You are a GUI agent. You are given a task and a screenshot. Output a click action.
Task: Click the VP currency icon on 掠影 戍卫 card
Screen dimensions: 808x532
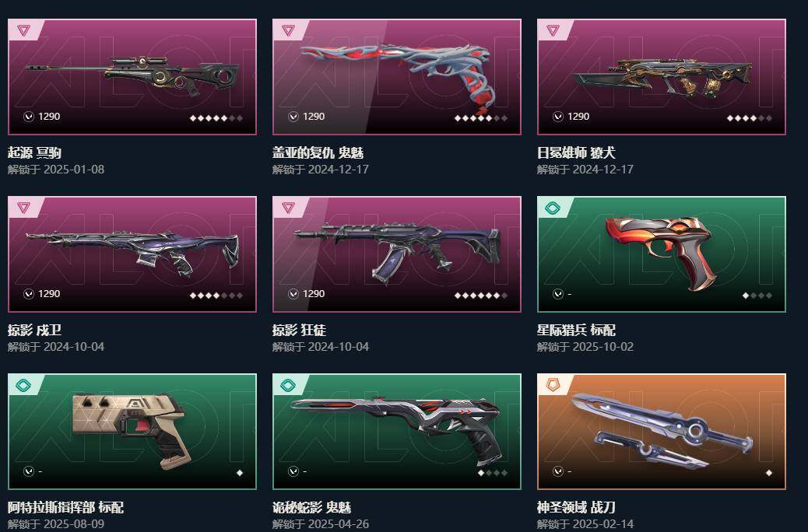[x=29, y=293]
